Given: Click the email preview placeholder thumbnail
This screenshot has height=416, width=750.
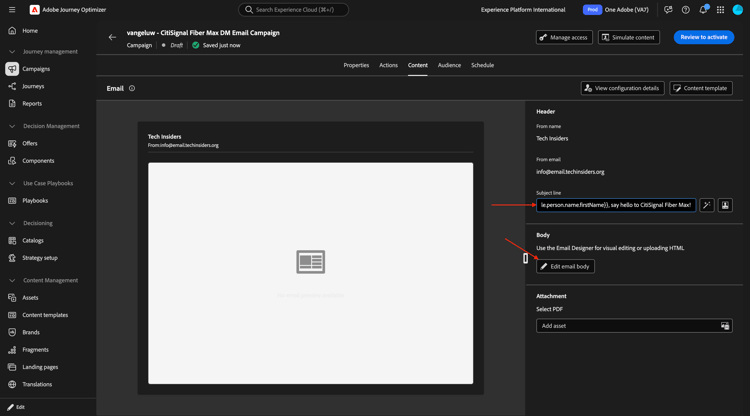Looking at the screenshot, I should pos(310,262).
